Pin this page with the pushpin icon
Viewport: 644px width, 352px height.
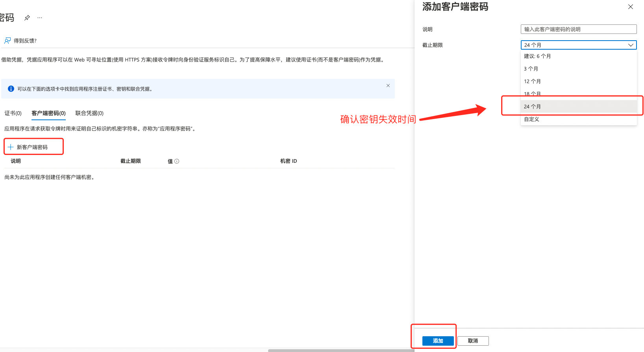click(27, 18)
